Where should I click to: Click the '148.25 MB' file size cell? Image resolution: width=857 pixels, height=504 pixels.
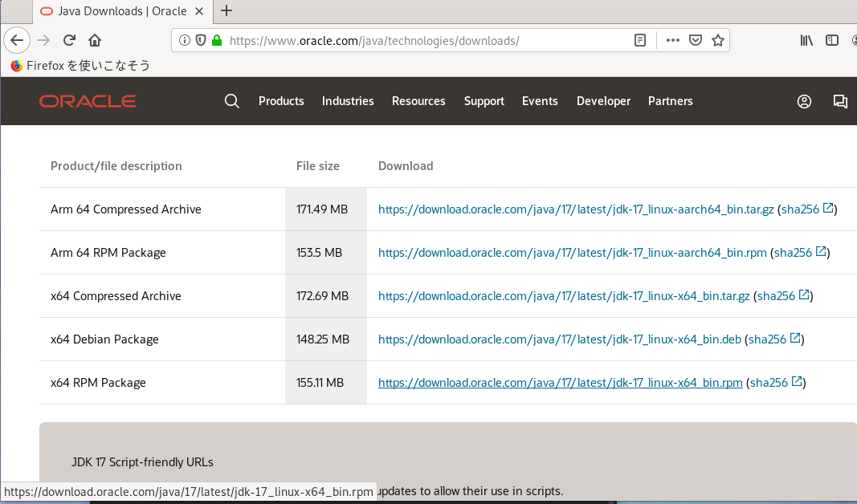pyautogui.click(x=326, y=339)
